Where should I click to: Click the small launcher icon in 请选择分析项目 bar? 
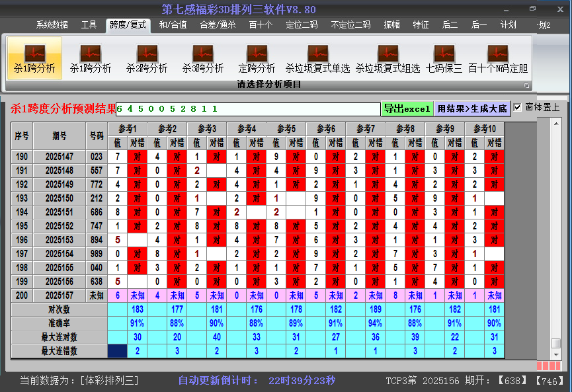(x=526, y=85)
